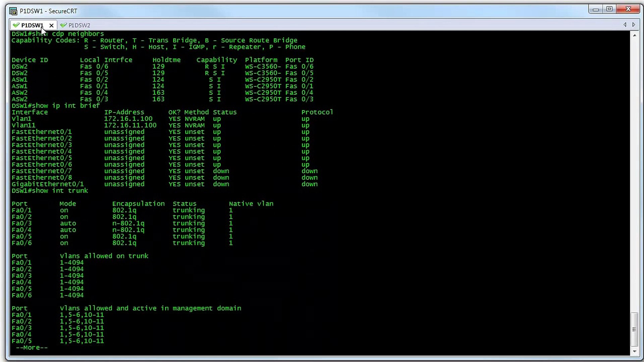Click the green connected checkmark on the P1DSW2 tab

[x=63, y=25]
